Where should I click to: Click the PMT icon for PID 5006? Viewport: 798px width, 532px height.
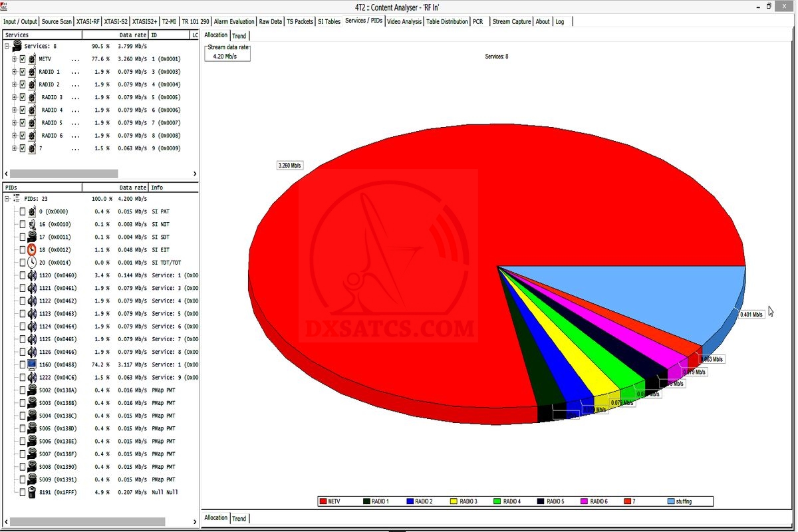click(31, 441)
